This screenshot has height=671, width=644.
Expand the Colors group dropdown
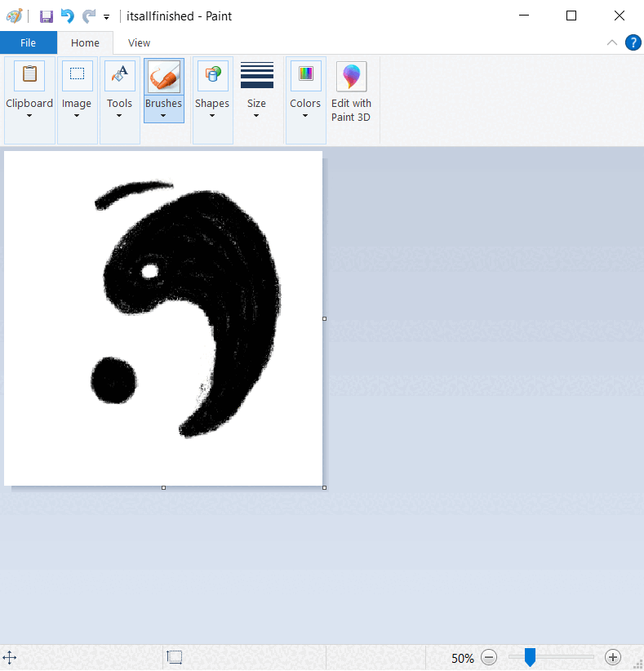tap(305, 116)
